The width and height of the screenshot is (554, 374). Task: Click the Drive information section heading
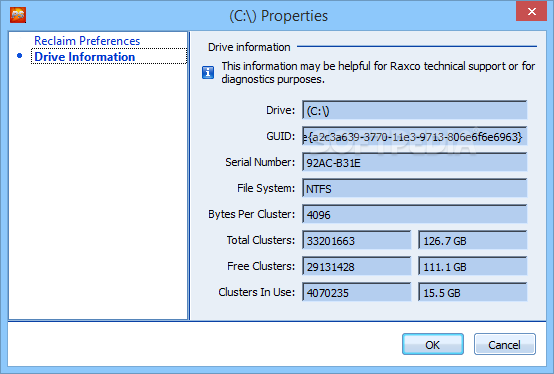(249, 47)
